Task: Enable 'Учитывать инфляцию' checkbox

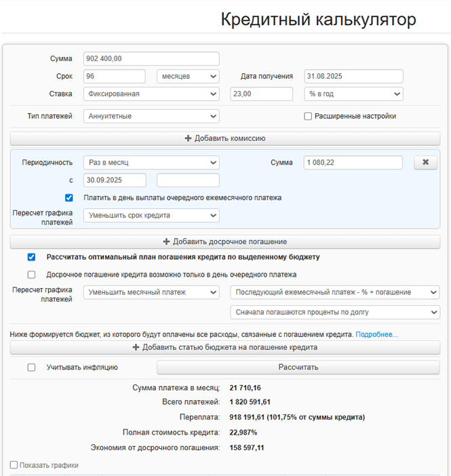Action: [32, 368]
